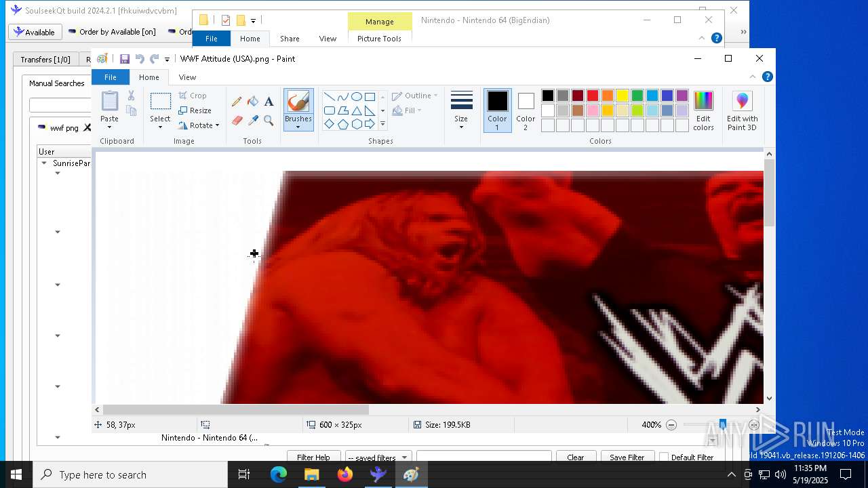
Task: Collapse the SunrisePar user tree node
Action: pos(44,163)
